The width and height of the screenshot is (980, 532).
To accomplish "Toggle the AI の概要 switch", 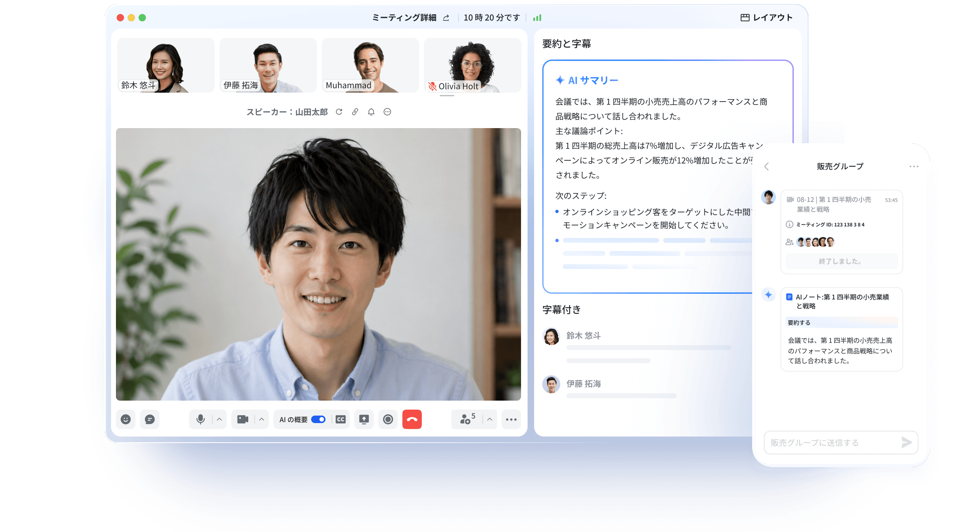I will click(x=318, y=419).
